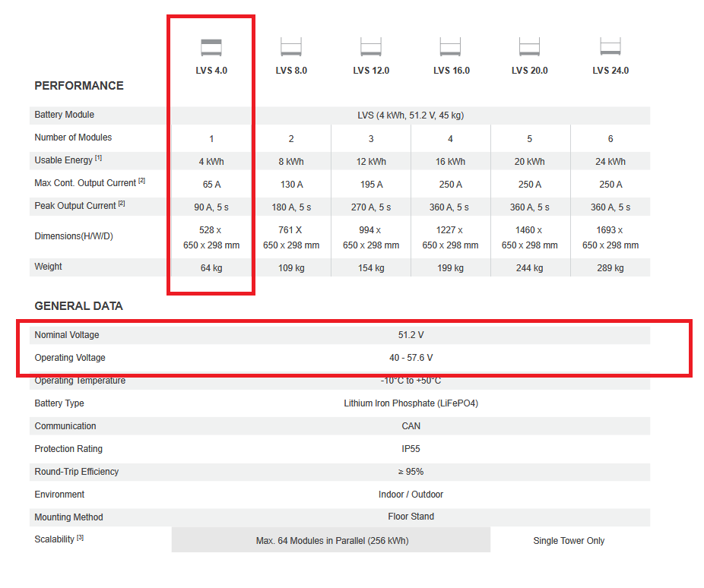Click the 'LVS (4 kWh, 51.2 V, 45 kg)' value
The width and height of the screenshot is (704, 588).
tap(411, 115)
